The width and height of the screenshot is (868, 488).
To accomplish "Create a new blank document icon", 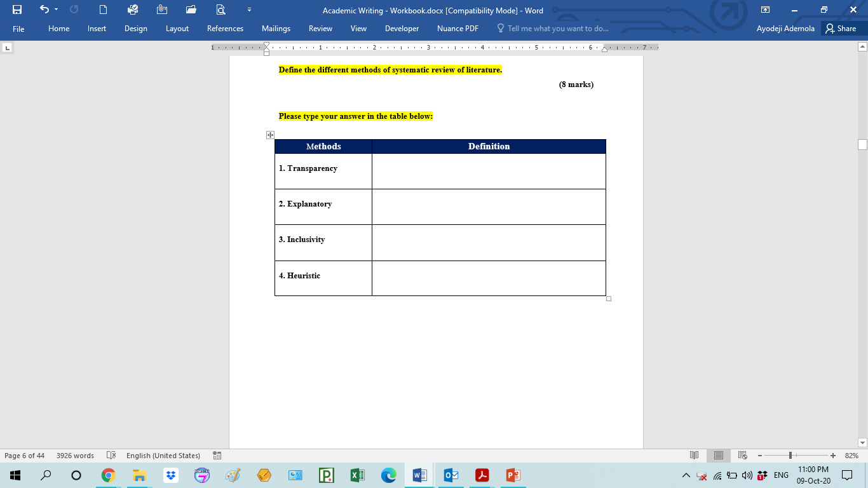I will [x=102, y=10].
